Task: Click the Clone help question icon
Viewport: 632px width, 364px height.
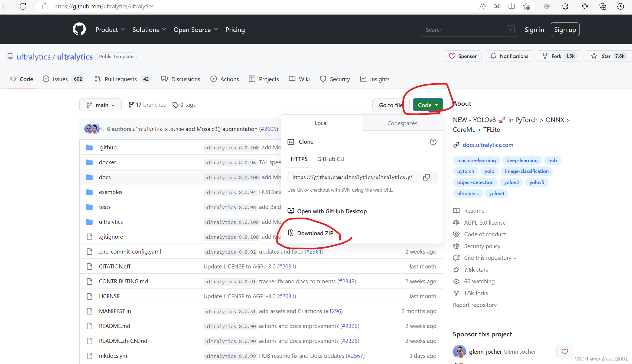Action: (433, 142)
